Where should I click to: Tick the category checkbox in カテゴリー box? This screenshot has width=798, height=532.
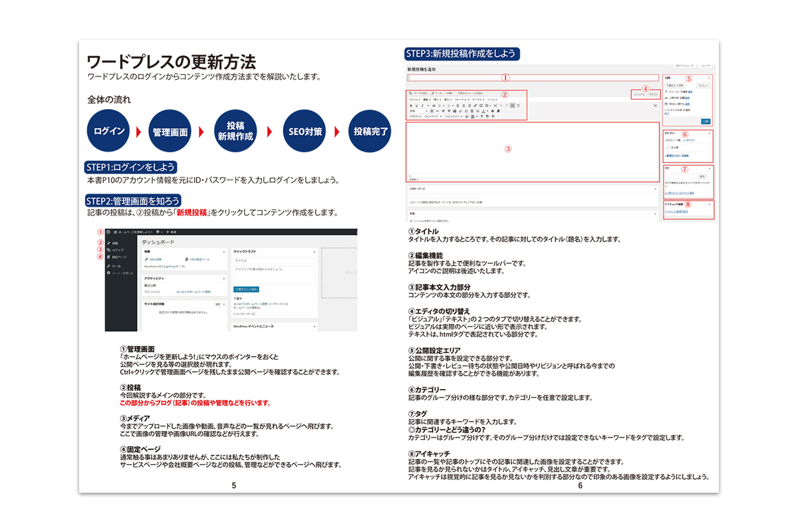point(668,148)
